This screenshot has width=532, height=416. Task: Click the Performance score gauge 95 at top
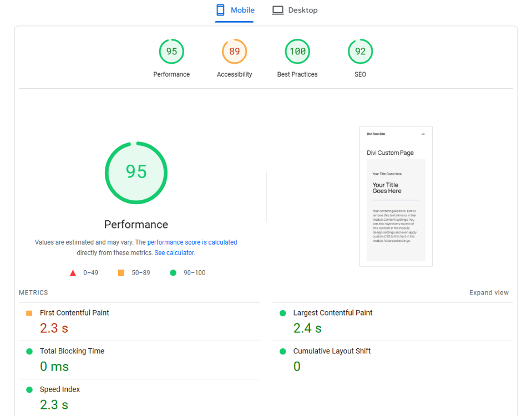tap(171, 52)
